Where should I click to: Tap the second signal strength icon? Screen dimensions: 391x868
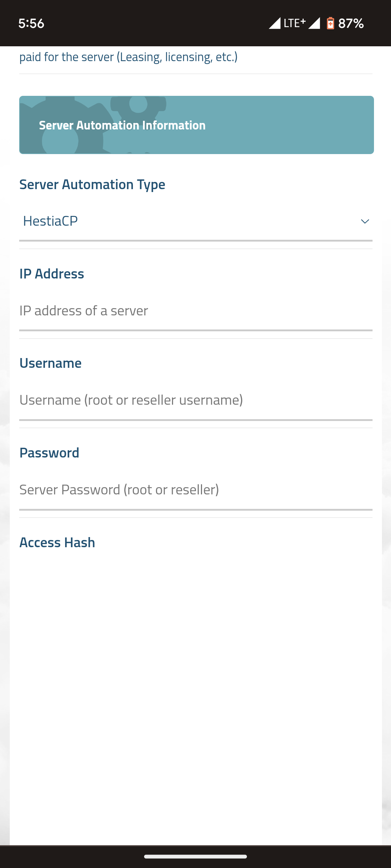(x=314, y=23)
